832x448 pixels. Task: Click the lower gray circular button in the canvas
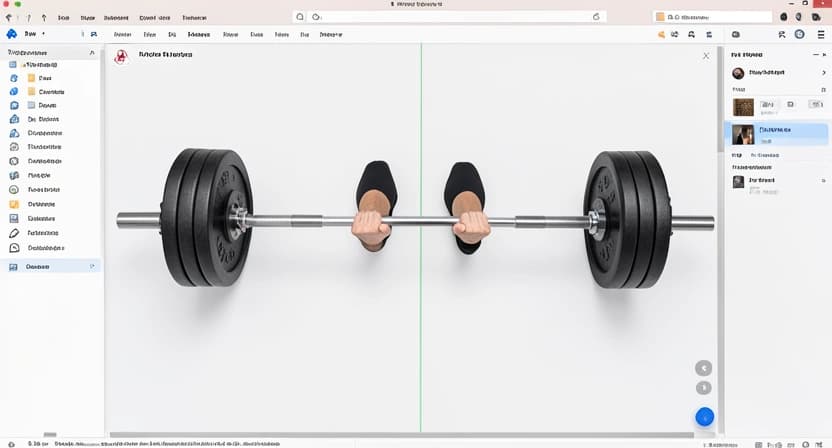[704, 388]
